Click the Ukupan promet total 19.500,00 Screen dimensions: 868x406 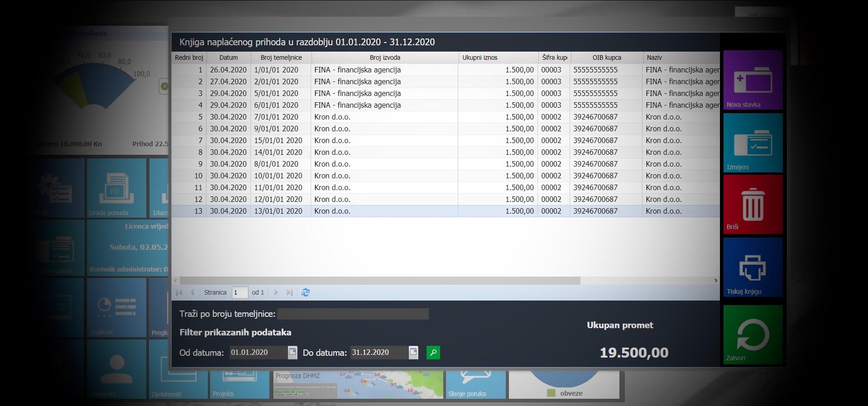pos(634,353)
